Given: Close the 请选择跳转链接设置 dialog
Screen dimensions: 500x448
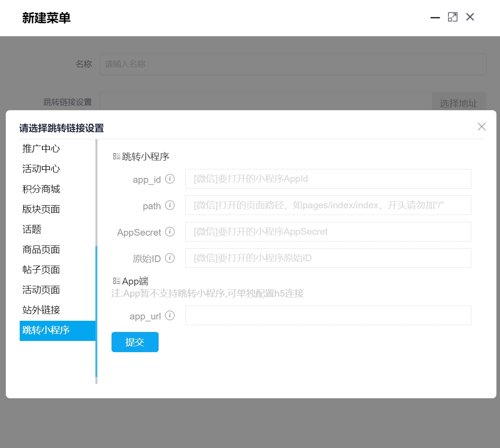Looking at the screenshot, I should 482,127.
